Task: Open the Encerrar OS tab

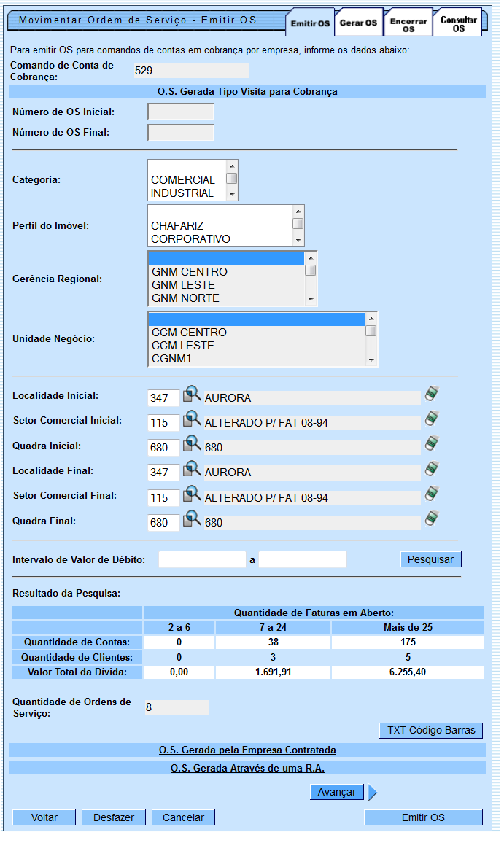Action: coord(408,26)
